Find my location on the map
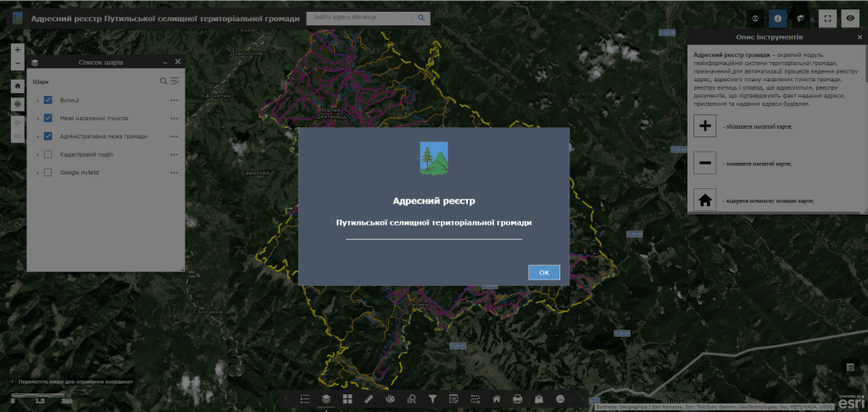Image resolution: width=868 pixels, height=412 pixels. 18,103
